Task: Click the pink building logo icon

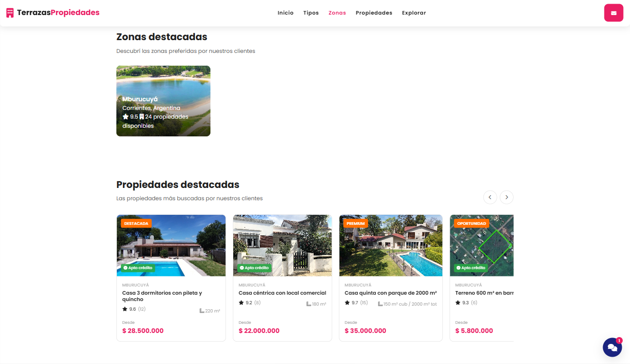Action: coord(10,13)
